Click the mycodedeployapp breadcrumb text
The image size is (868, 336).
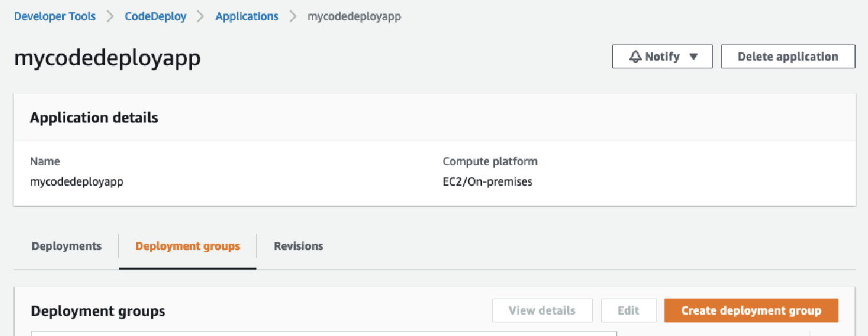coord(354,17)
